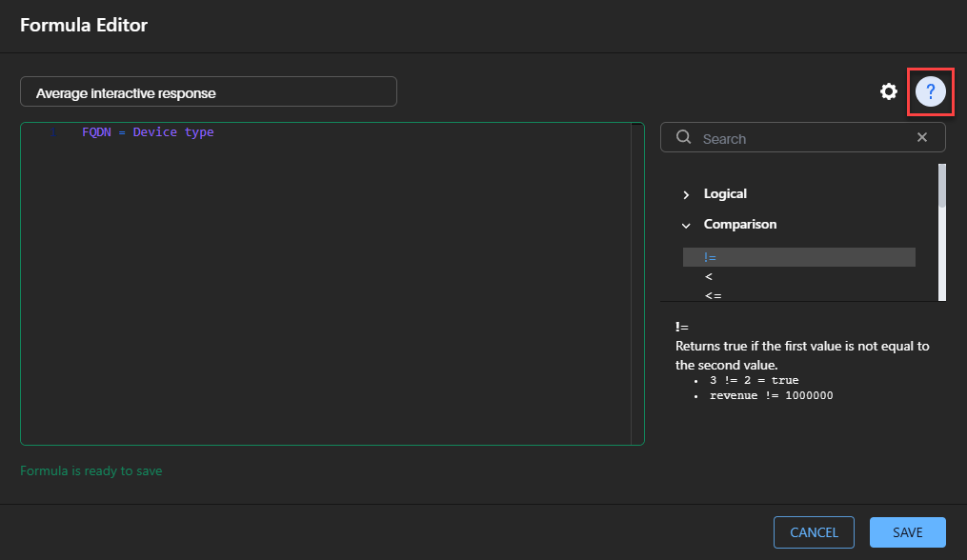967x560 pixels.
Task: Expand the Logical category chevron
Action: click(686, 195)
